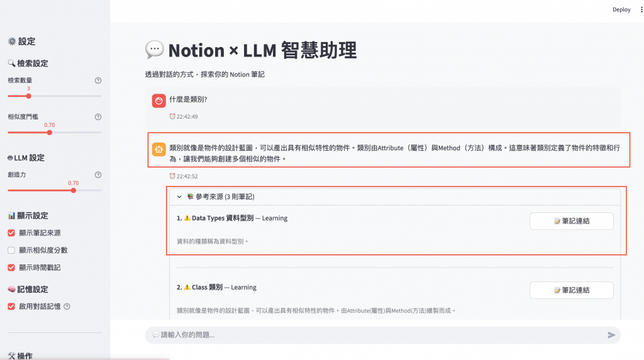Click the 'LLM 設定' section heading
Viewport: 644px width, 360px height.
26,158
